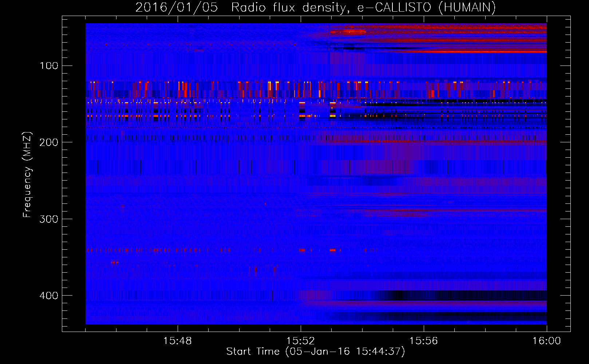Click the 400 frequency tick label

[x=49, y=296]
